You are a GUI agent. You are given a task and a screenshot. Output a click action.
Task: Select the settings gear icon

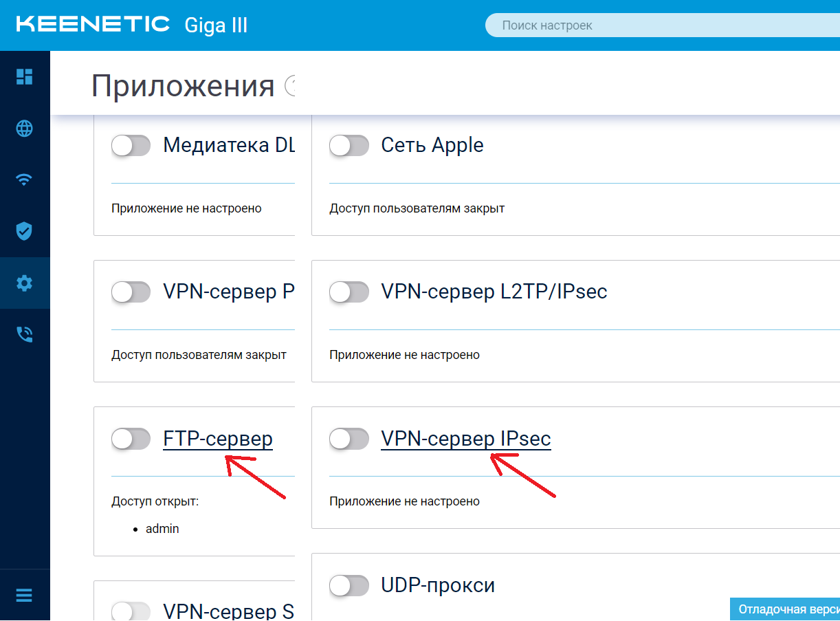click(x=25, y=283)
